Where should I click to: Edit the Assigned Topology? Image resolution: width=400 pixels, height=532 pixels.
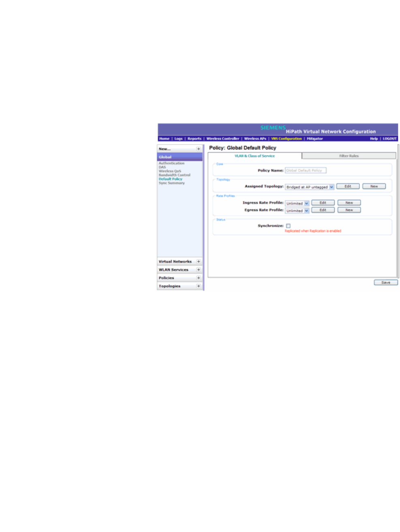(348, 186)
